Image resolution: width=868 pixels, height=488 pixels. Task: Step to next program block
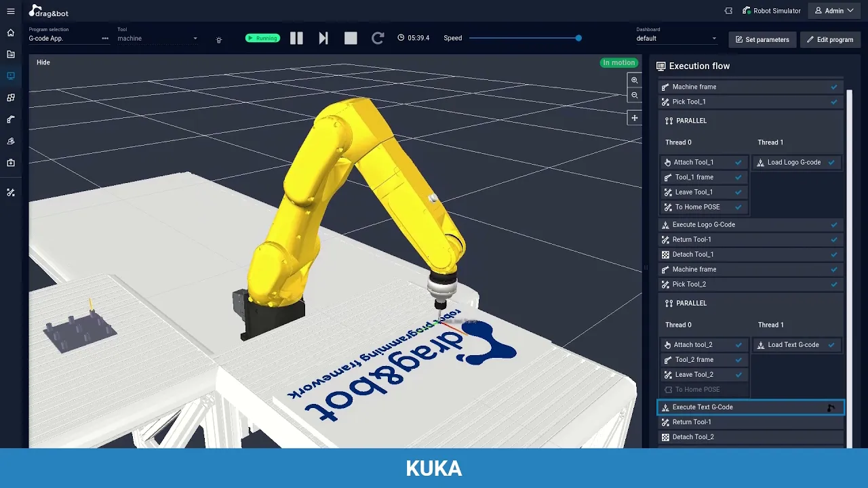323,39
